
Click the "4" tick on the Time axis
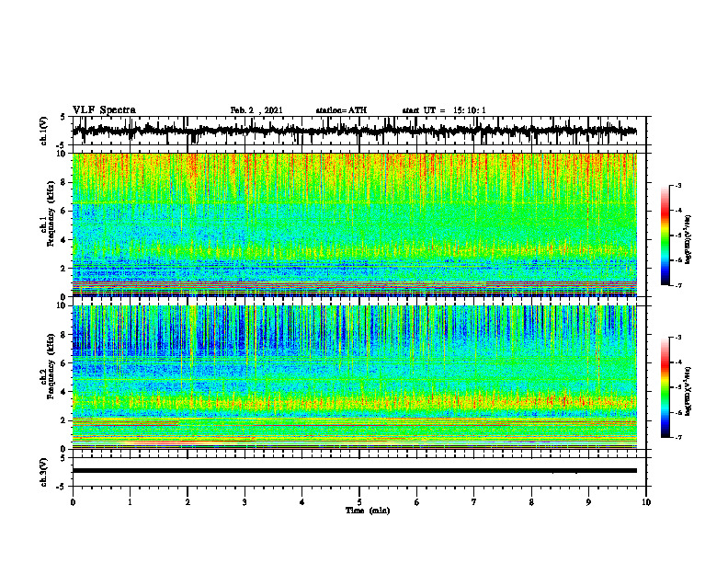(302, 502)
